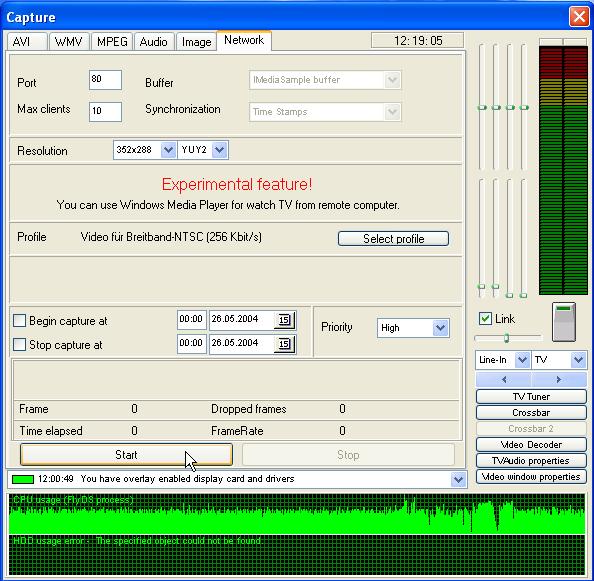Viewport: 594px width, 581px height.
Task: Click the Select profile button
Action: pos(393,239)
